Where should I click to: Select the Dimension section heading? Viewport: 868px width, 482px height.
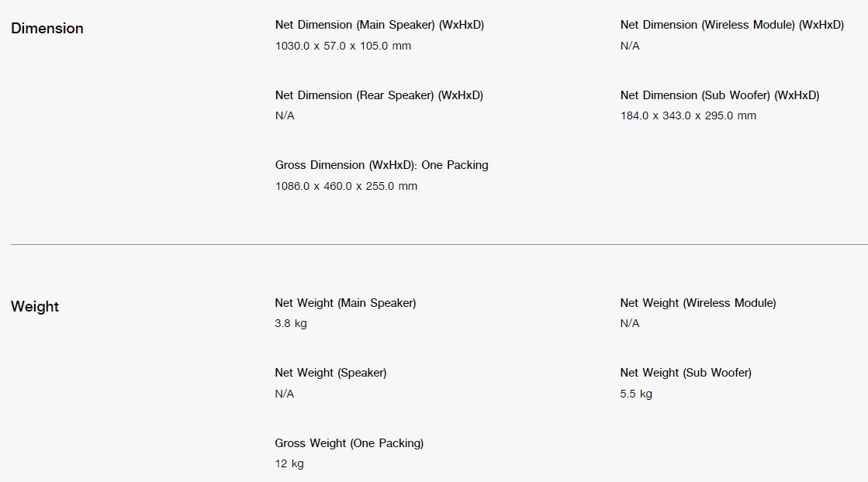point(47,28)
